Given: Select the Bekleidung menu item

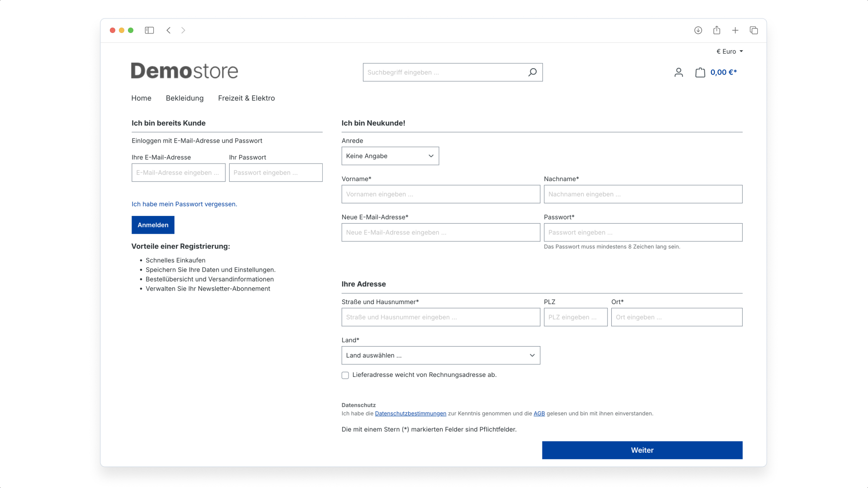Looking at the screenshot, I should [x=185, y=98].
